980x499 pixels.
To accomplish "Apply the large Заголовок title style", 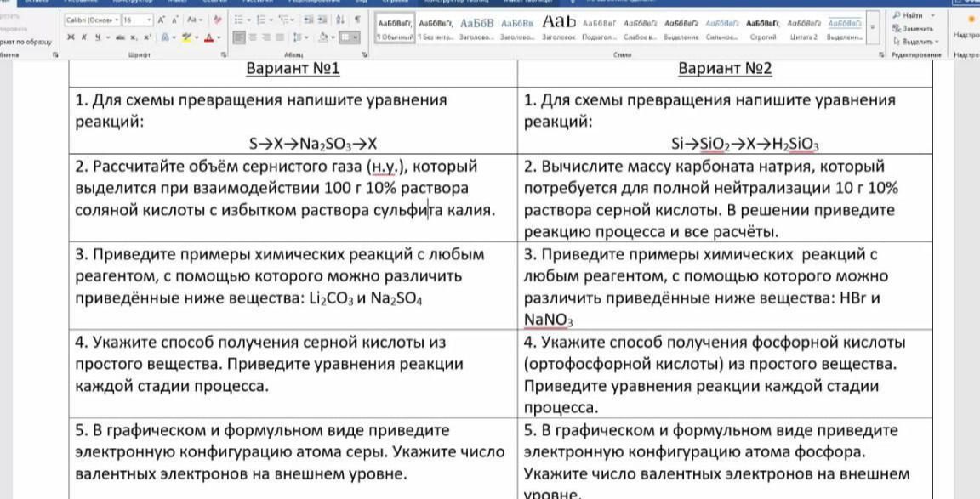I will tap(558, 29).
